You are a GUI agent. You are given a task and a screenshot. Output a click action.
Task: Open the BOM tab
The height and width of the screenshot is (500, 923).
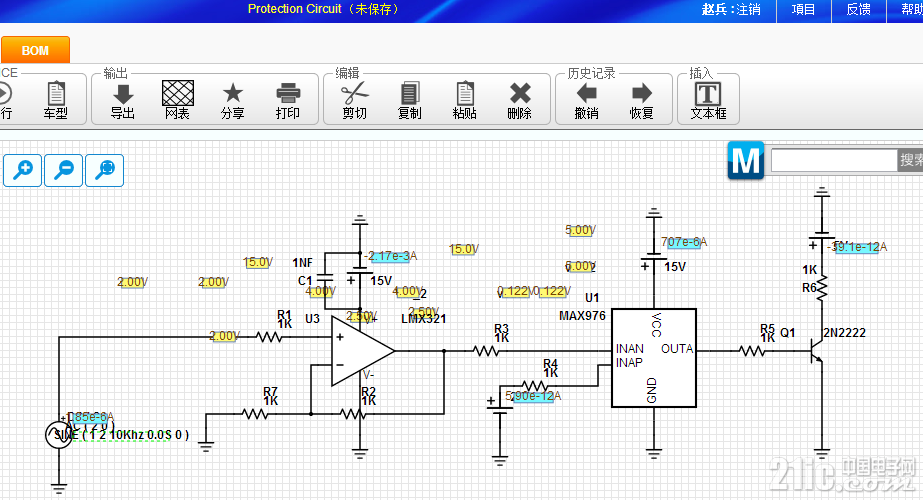(35, 50)
